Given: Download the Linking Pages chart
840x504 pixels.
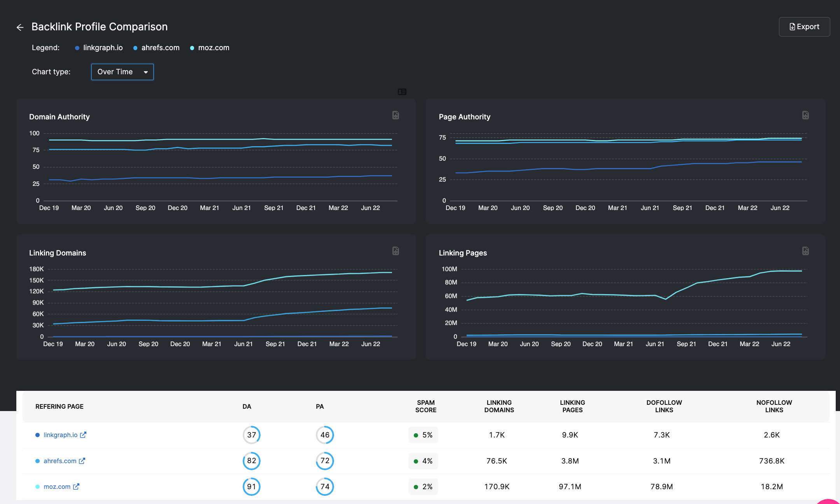Looking at the screenshot, I should pos(805,251).
